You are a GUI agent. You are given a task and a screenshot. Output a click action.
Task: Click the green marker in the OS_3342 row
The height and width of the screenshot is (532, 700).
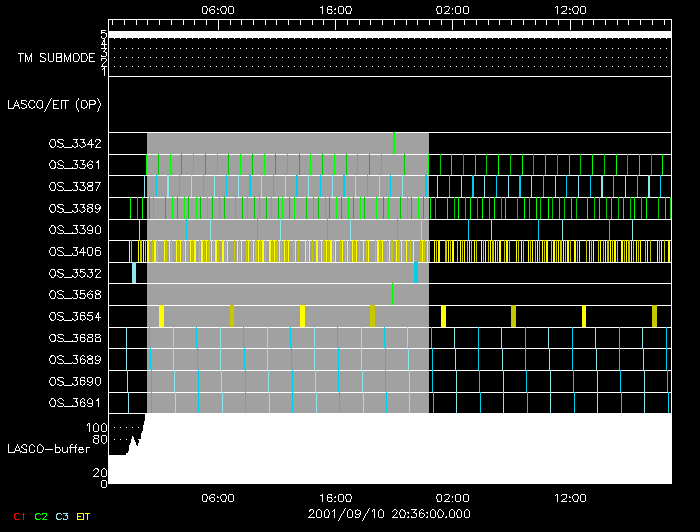point(395,143)
